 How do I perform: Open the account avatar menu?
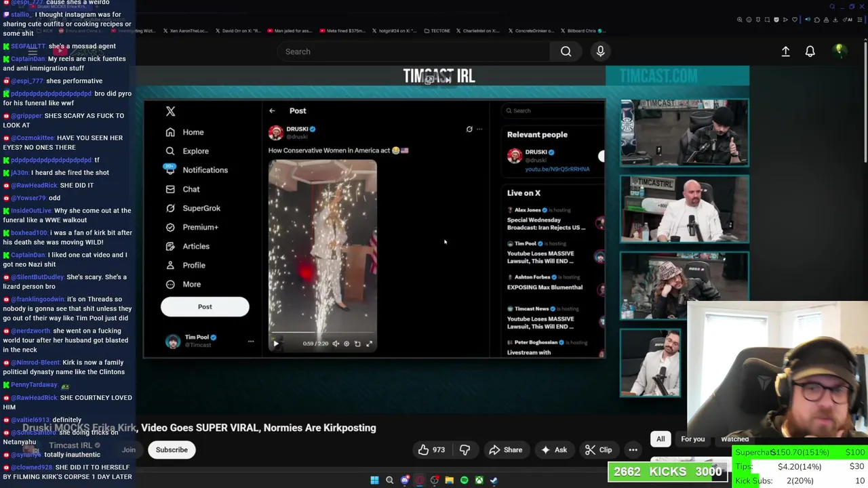tap(839, 51)
